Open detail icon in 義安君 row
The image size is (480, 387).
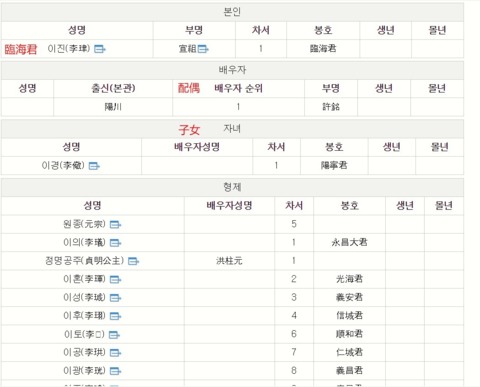click(x=115, y=298)
